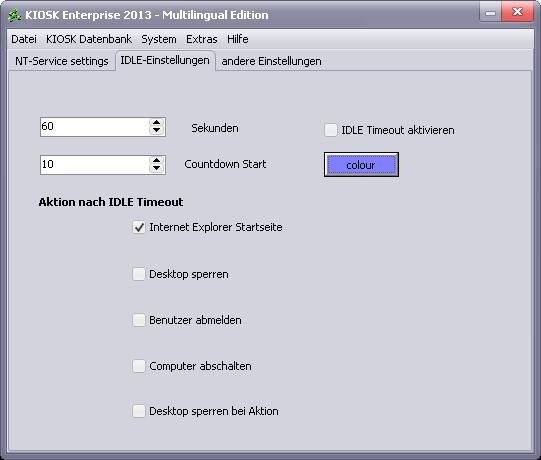Check the Benutzer abmelden option

(x=139, y=320)
